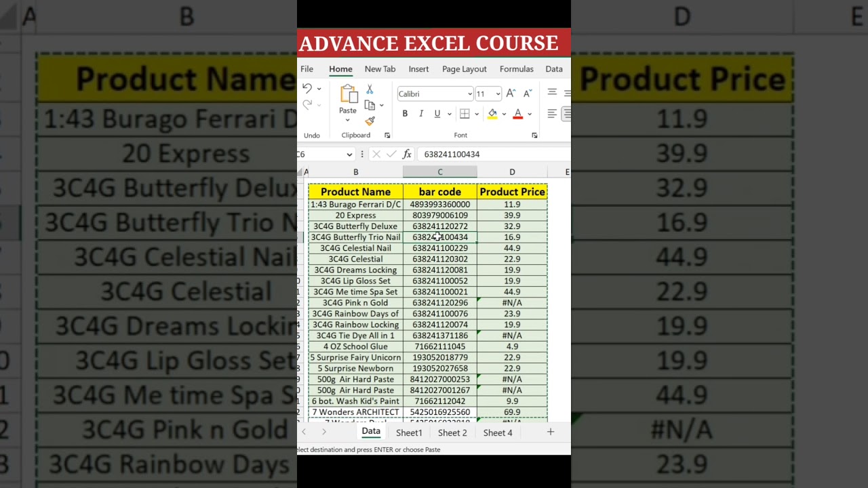Screen dimensions: 868x488
Task: Open the Underline style dropdown arrow
Action: point(449,114)
